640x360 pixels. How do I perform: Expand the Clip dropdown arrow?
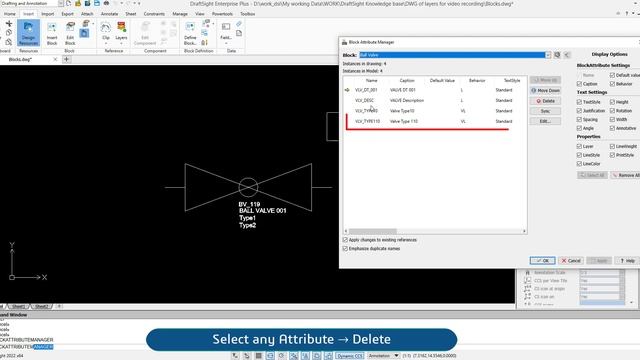106,43
